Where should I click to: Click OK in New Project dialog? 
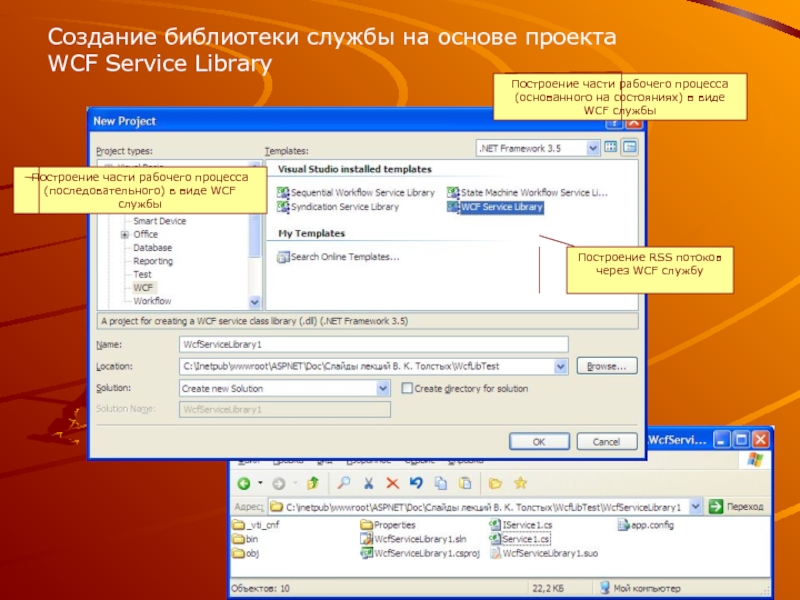[539, 442]
